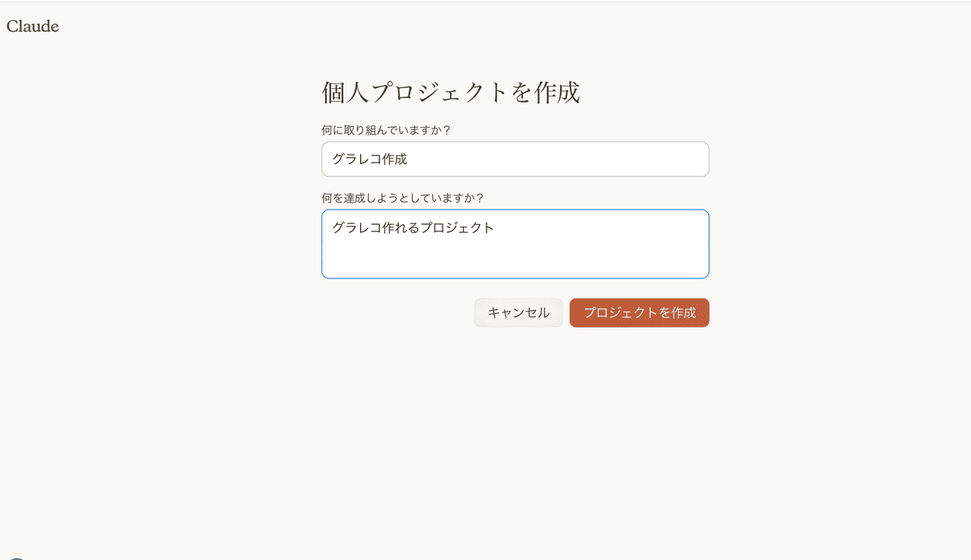Screen dimensions: 971x560
Task: Click the word 個人 in the heading
Action: 346,92
